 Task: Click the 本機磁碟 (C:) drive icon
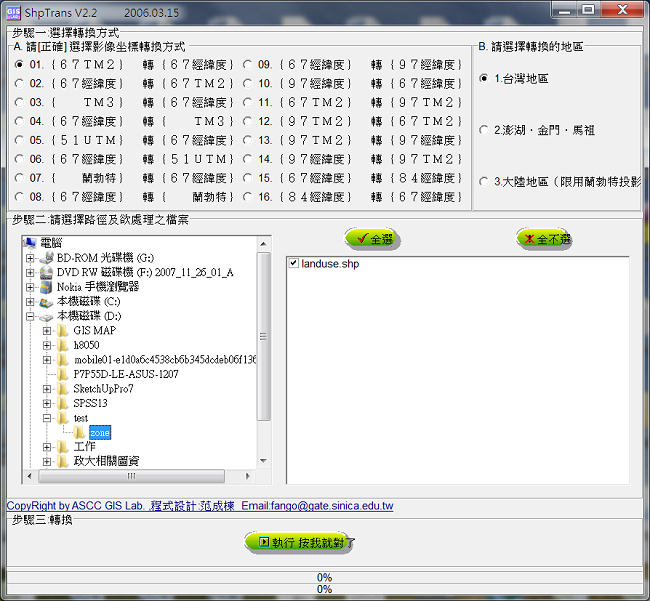point(46,302)
